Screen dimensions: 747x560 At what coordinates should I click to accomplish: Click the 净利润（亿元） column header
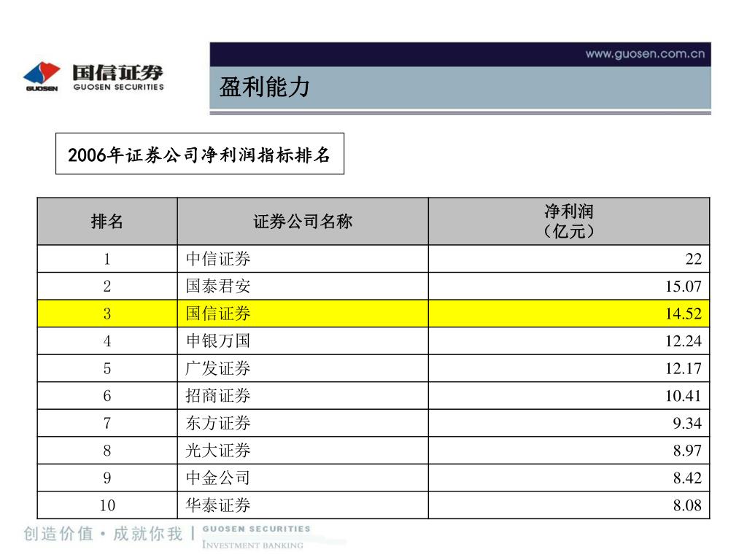(569, 222)
